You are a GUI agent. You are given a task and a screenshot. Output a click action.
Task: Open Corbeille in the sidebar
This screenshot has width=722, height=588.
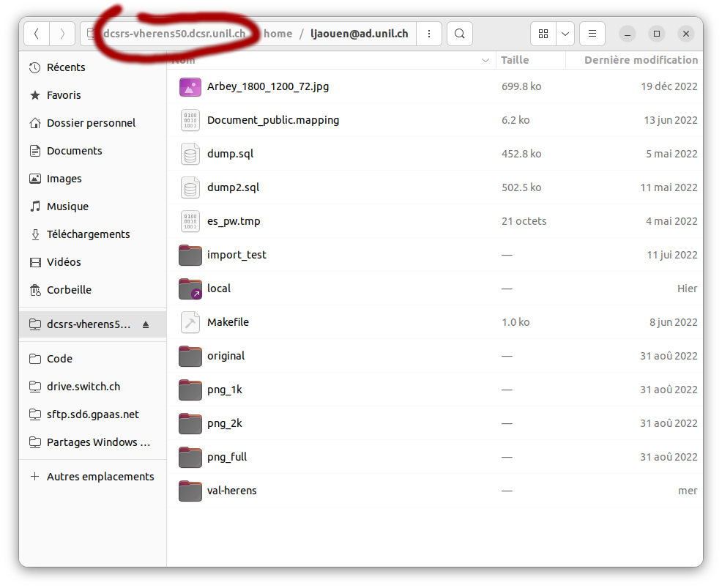(x=69, y=290)
